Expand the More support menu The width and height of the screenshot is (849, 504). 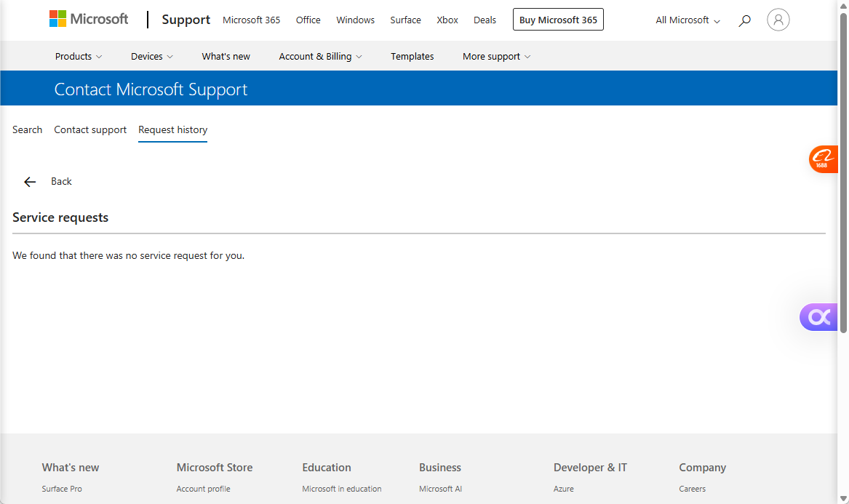click(496, 56)
